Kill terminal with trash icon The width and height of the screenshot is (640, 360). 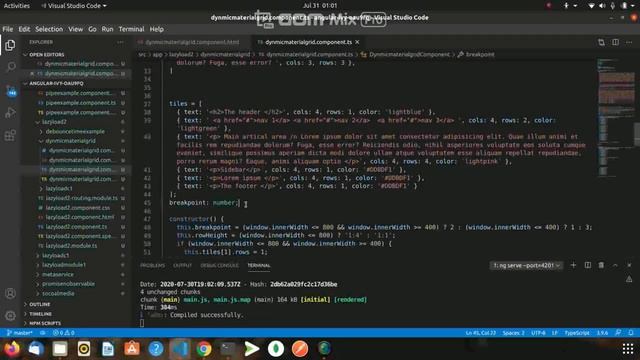tap(601, 265)
